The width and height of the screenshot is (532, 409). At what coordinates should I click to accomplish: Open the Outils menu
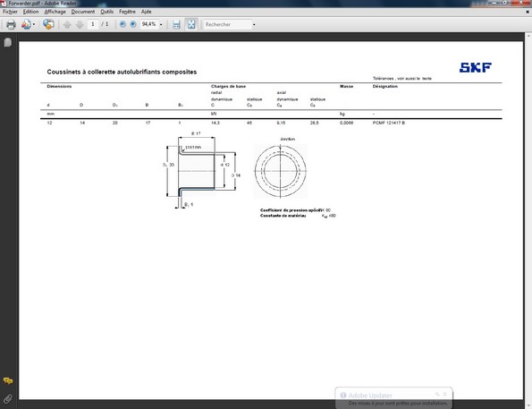(107, 12)
